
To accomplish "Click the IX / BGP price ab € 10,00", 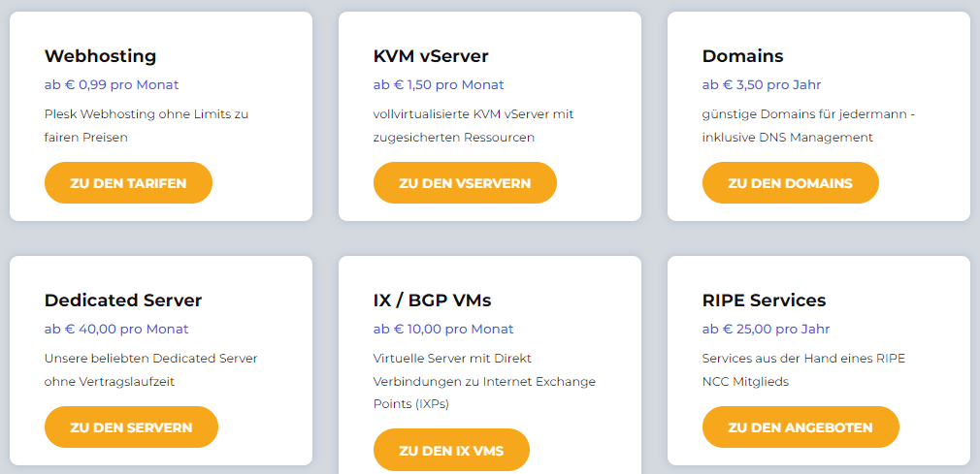I will pos(443,330).
